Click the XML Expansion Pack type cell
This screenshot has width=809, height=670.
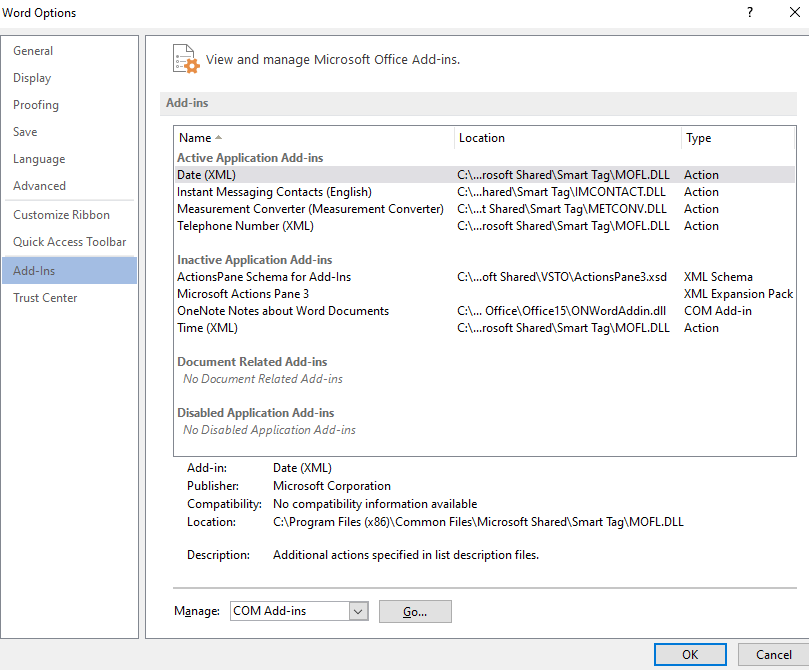[738, 294]
